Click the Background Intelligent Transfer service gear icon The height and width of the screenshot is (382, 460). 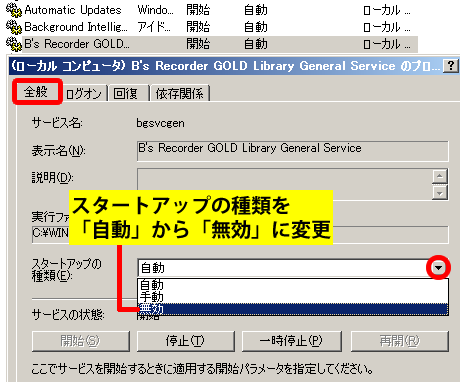14,27
